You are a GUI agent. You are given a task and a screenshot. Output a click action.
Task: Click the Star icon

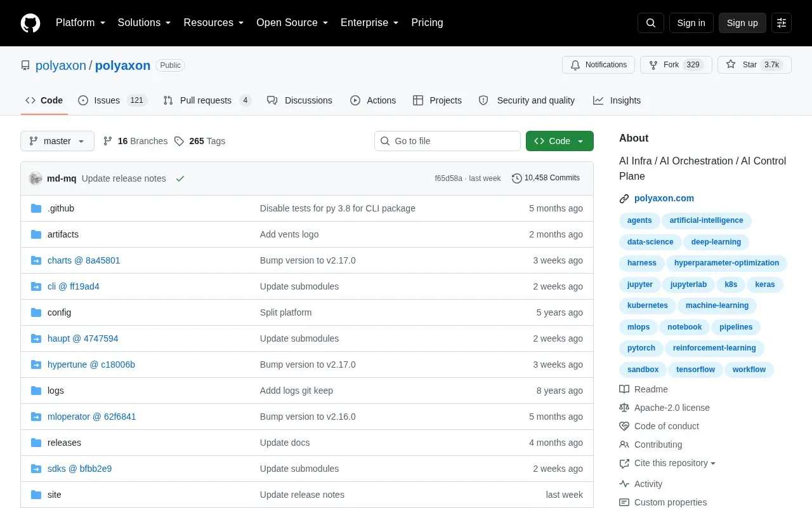click(x=731, y=65)
